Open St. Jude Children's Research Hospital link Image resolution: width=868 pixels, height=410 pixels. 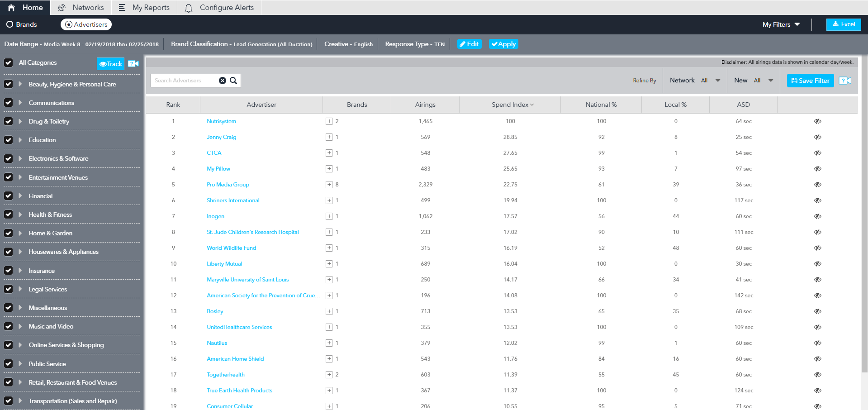253,232
